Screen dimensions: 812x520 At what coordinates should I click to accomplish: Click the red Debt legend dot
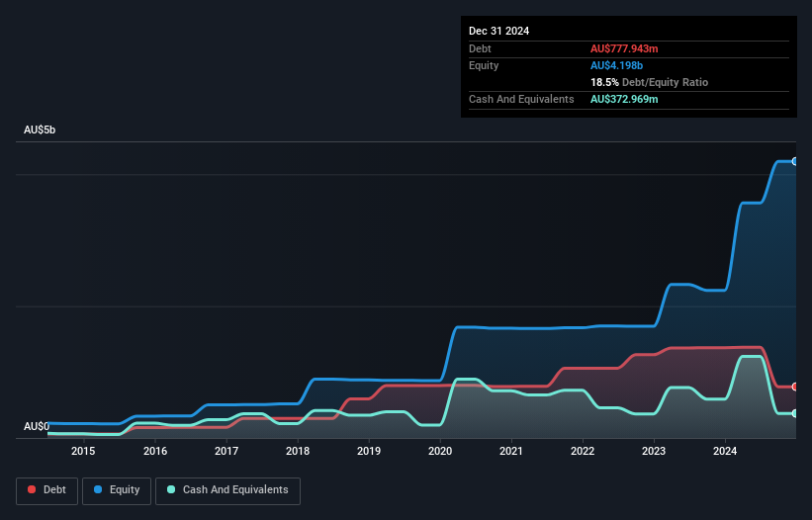pyautogui.click(x=32, y=489)
